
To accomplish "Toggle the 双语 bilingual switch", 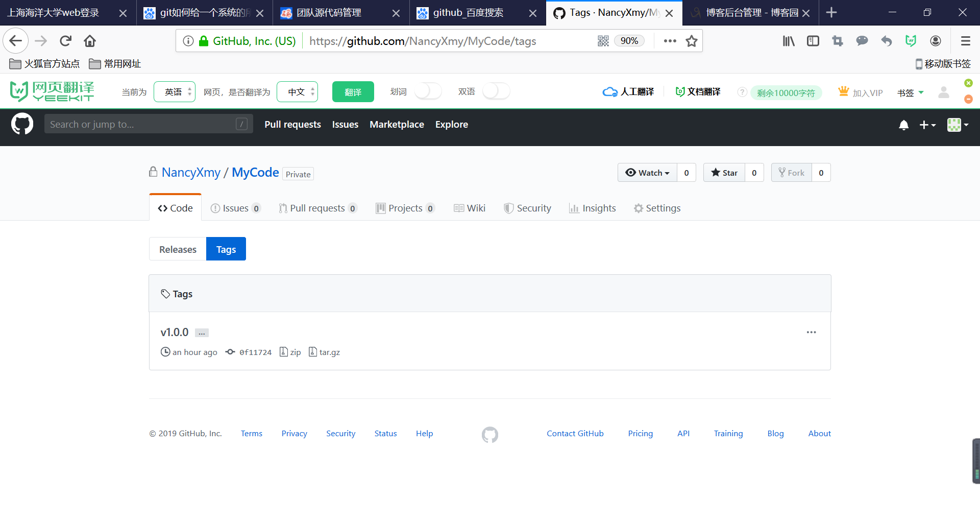I will [x=496, y=91].
